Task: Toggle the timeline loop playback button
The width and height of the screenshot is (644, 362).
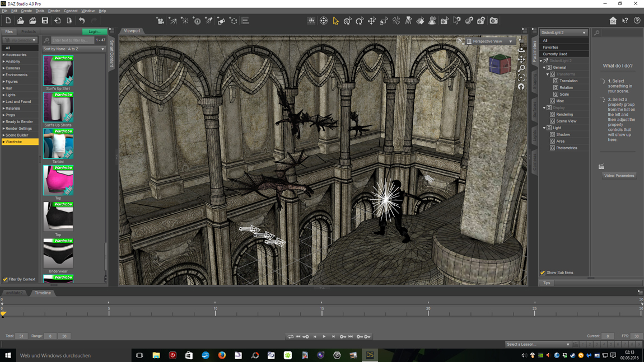Action: pyautogui.click(x=291, y=337)
